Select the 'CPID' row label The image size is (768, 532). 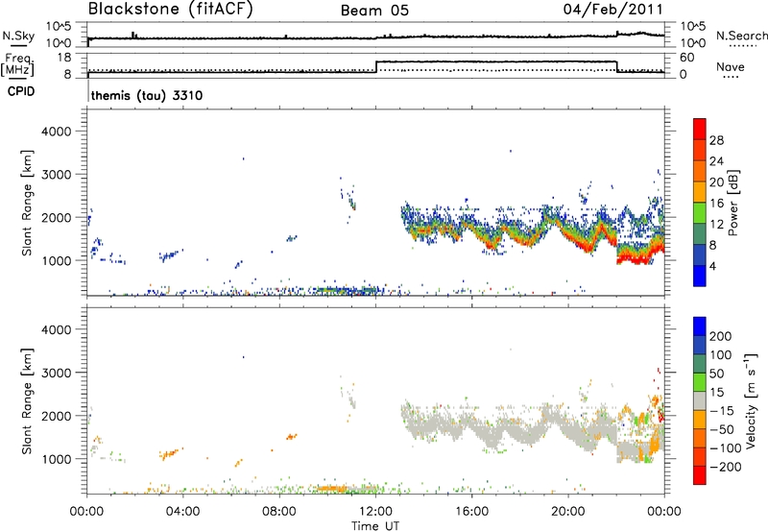[21, 91]
